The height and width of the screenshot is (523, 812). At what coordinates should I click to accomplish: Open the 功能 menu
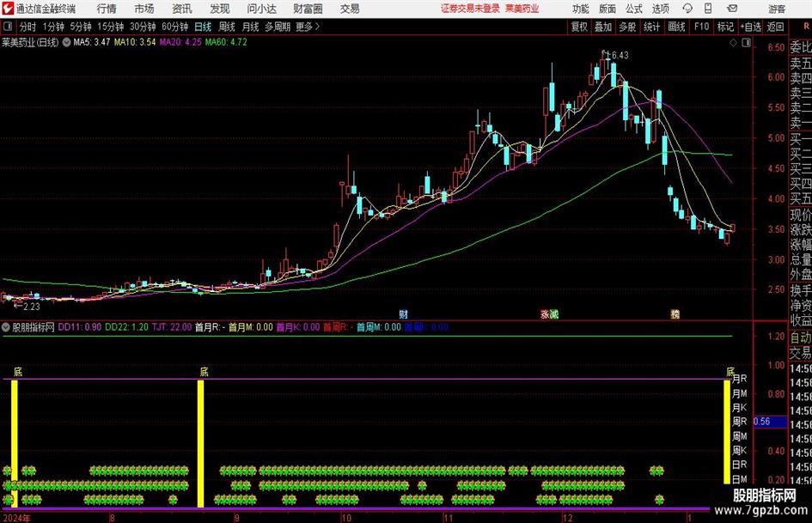581,9
